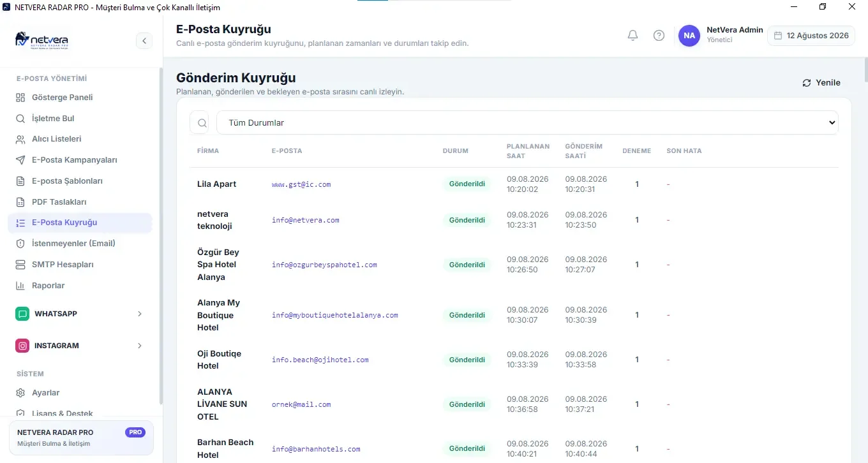Viewport: 868px width, 463px height.
Task: Click the ALANYA LİVANE SUN OTEL name
Action: pos(222,404)
